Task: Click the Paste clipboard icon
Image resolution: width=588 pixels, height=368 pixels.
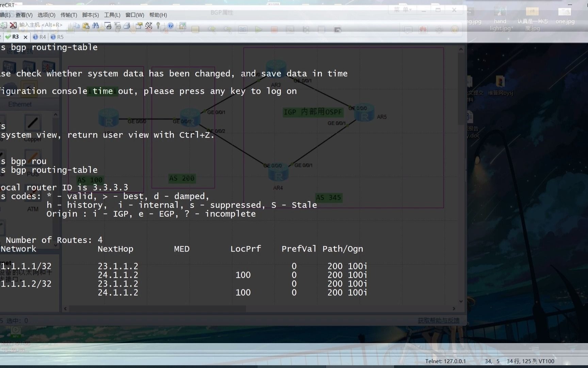Action: tap(86, 26)
